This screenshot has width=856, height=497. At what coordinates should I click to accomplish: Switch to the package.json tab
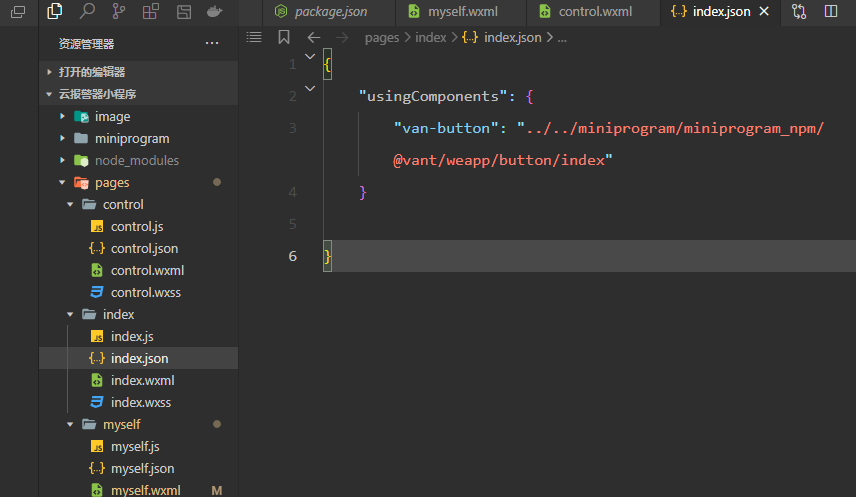tap(330, 12)
